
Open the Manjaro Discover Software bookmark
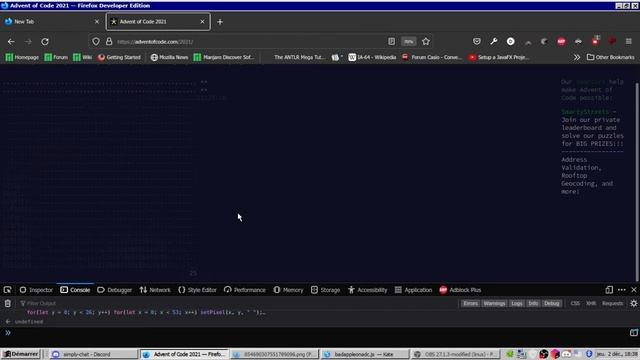point(224,58)
